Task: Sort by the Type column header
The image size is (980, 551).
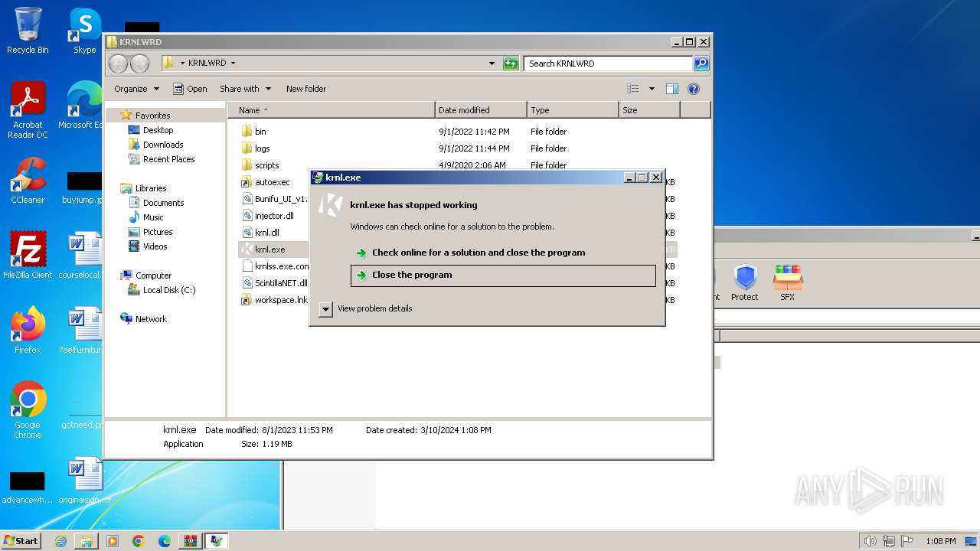Action: tap(573, 110)
